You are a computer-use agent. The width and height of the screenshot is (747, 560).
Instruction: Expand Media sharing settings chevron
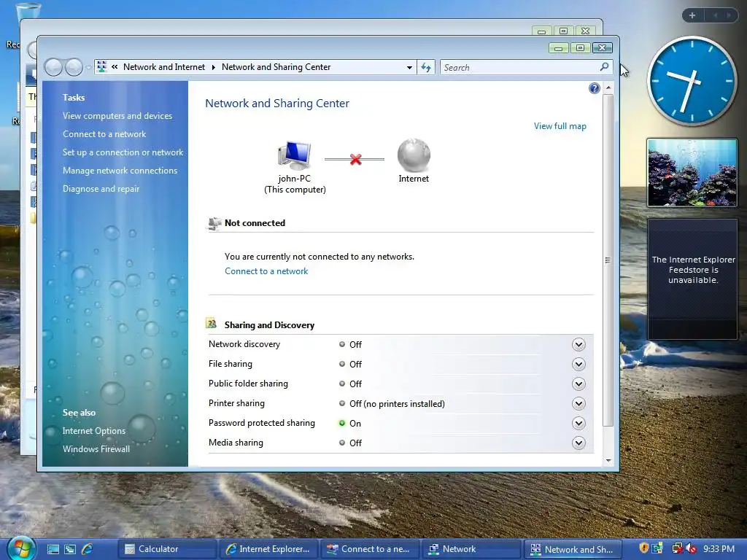pyautogui.click(x=578, y=443)
